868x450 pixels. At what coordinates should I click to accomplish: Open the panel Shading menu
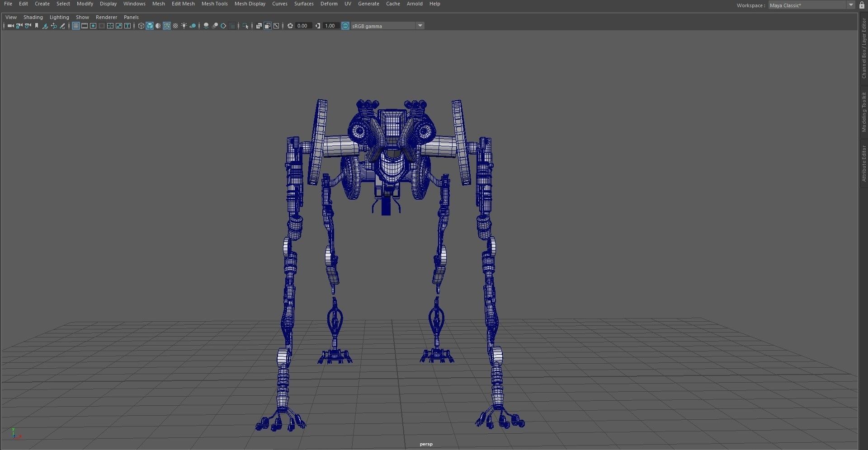tap(33, 17)
